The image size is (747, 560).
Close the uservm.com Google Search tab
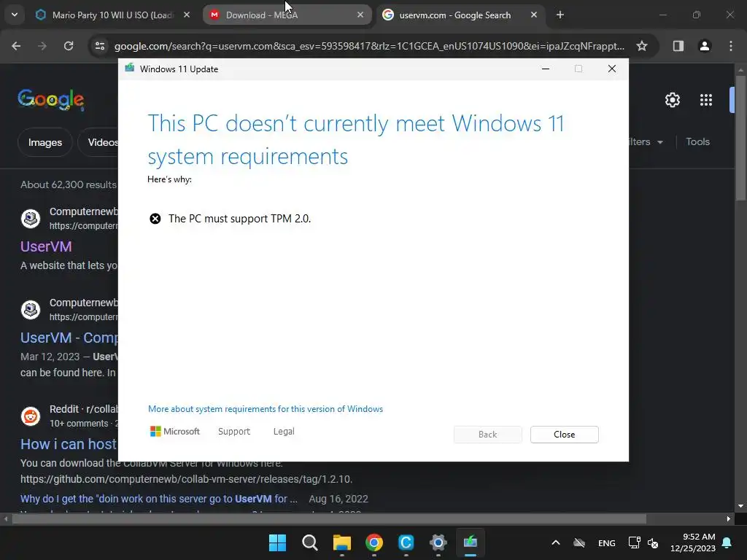tap(533, 15)
